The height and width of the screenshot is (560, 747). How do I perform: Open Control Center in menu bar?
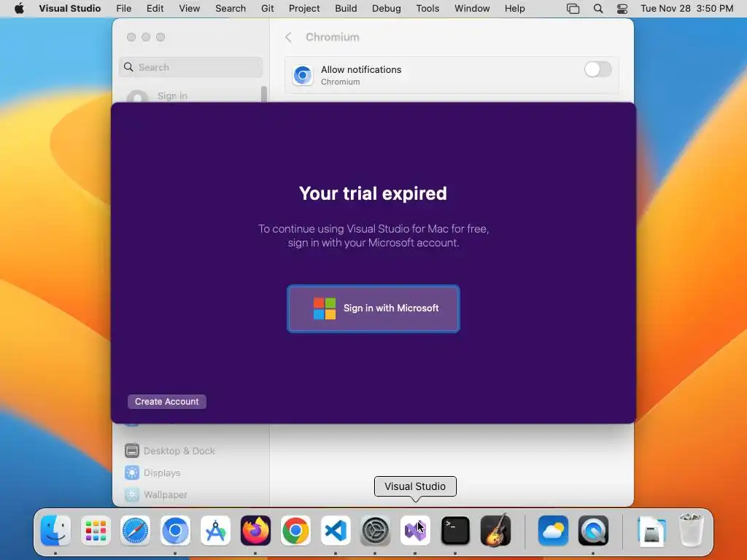(622, 8)
